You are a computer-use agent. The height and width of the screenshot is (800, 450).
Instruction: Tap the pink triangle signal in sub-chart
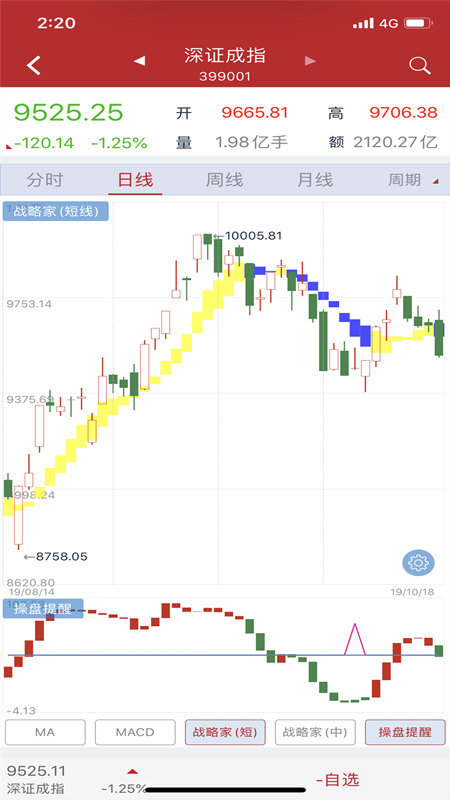pos(355,639)
